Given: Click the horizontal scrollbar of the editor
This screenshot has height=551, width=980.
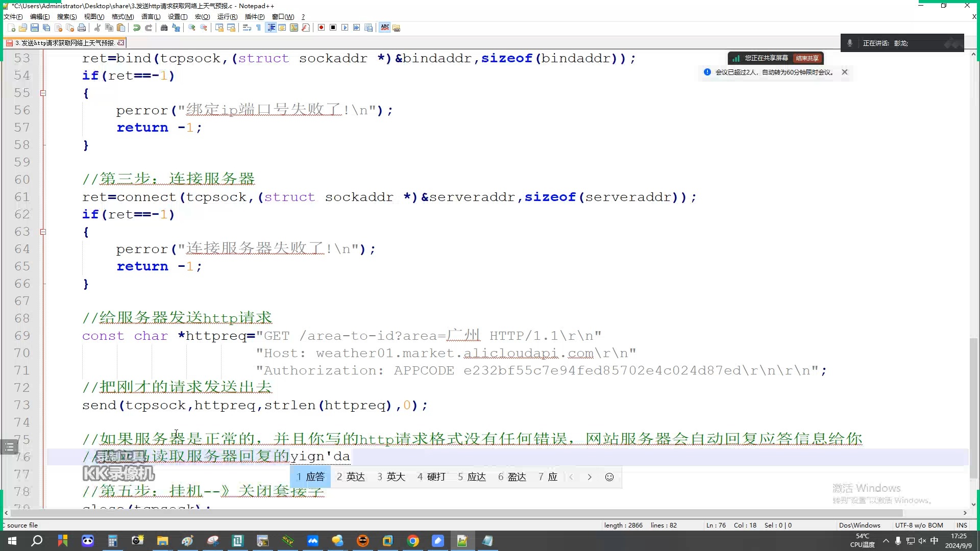Looking at the screenshot, I should (457, 513).
